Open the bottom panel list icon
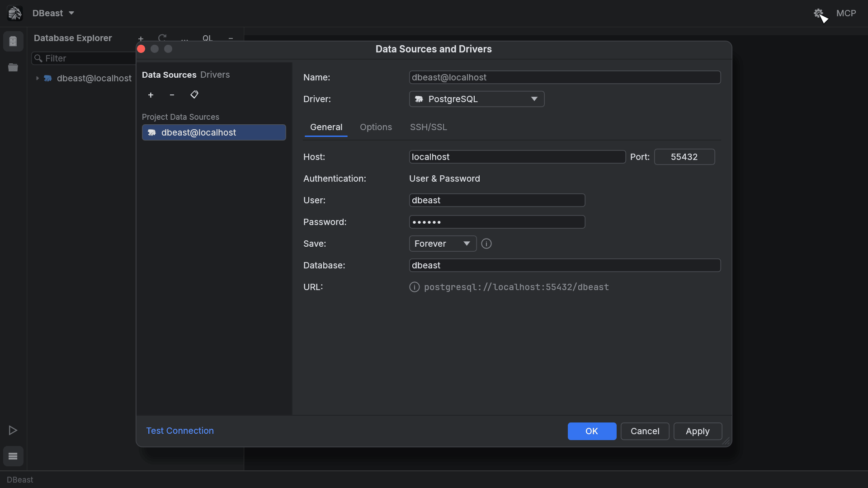The width and height of the screenshot is (868, 488). (13, 456)
